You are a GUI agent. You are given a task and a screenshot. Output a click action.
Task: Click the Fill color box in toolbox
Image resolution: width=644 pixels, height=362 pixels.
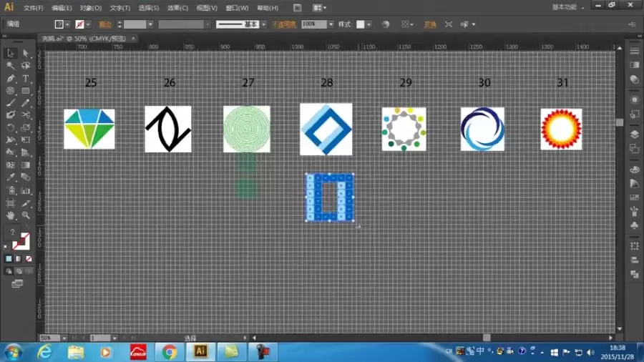point(12,233)
